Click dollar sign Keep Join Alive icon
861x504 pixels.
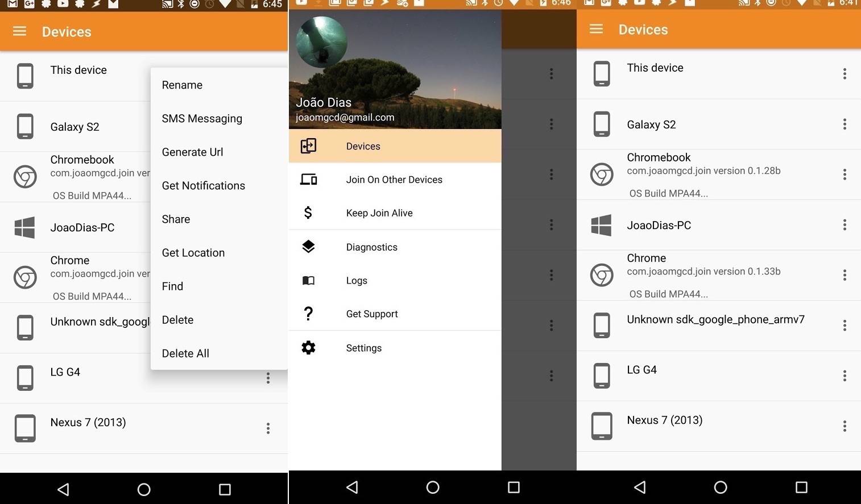pyautogui.click(x=308, y=213)
